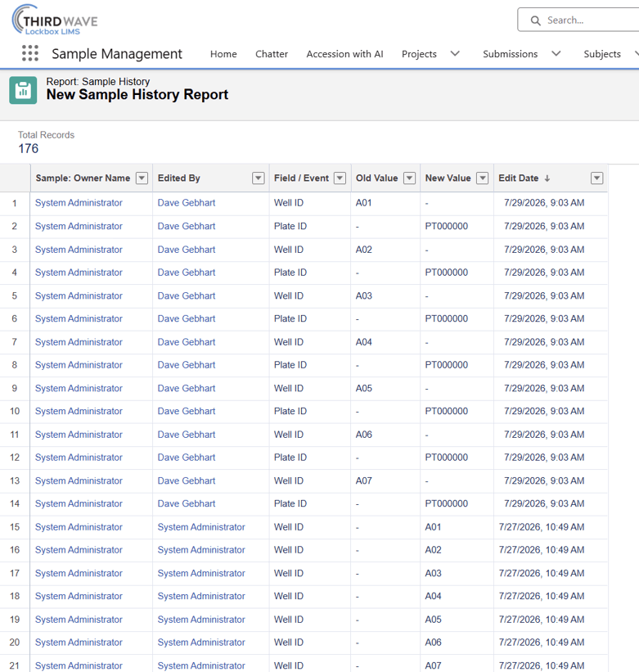Open the Home tab
The image size is (639, 672).
pyautogui.click(x=223, y=54)
